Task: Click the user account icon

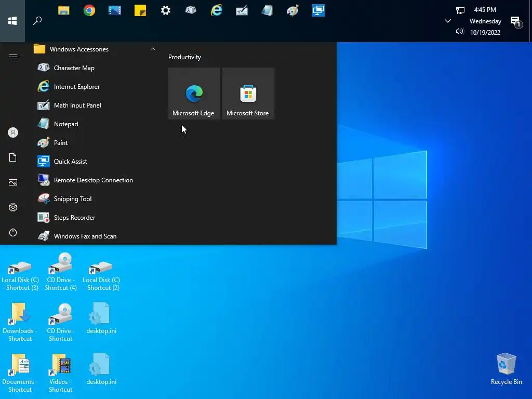Action: pyautogui.click(x=13, y=132)
